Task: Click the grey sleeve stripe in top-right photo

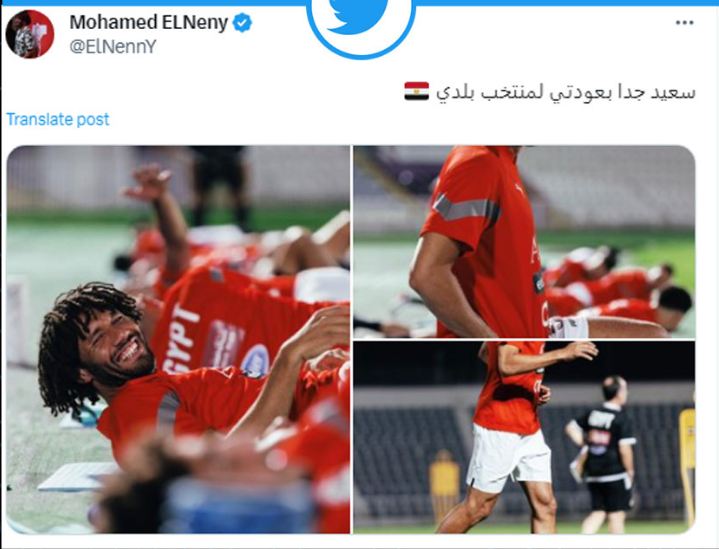Action: click(466, 209)
